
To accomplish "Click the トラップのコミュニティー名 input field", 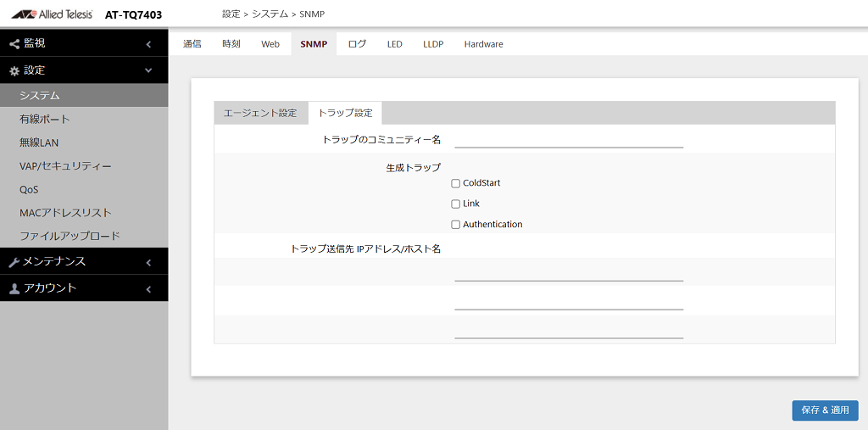I will click(569, 140).
